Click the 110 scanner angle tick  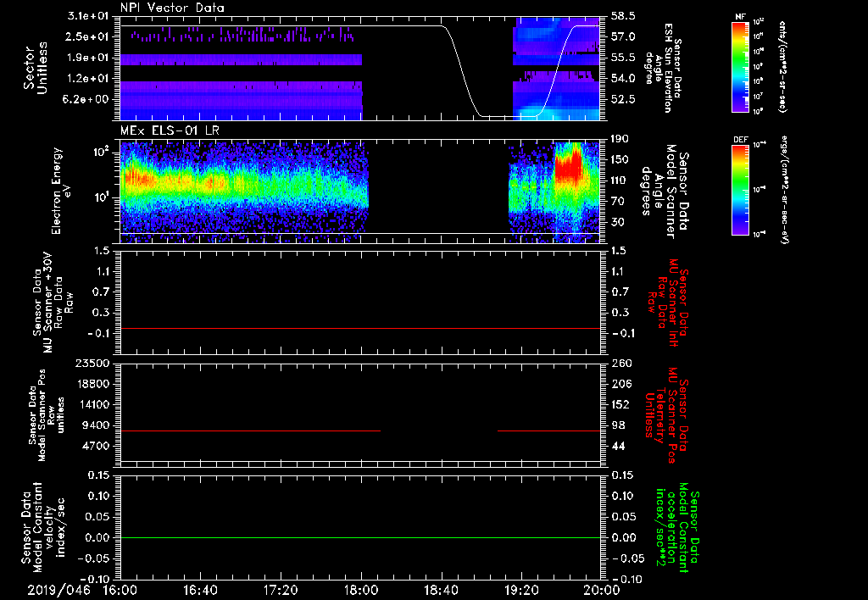click(620, 181)
